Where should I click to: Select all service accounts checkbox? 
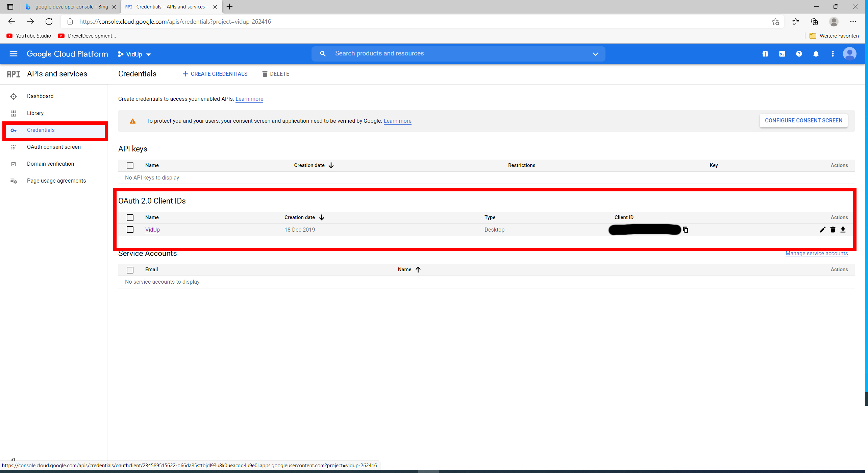pyautogui.click(x=130, y=270)
